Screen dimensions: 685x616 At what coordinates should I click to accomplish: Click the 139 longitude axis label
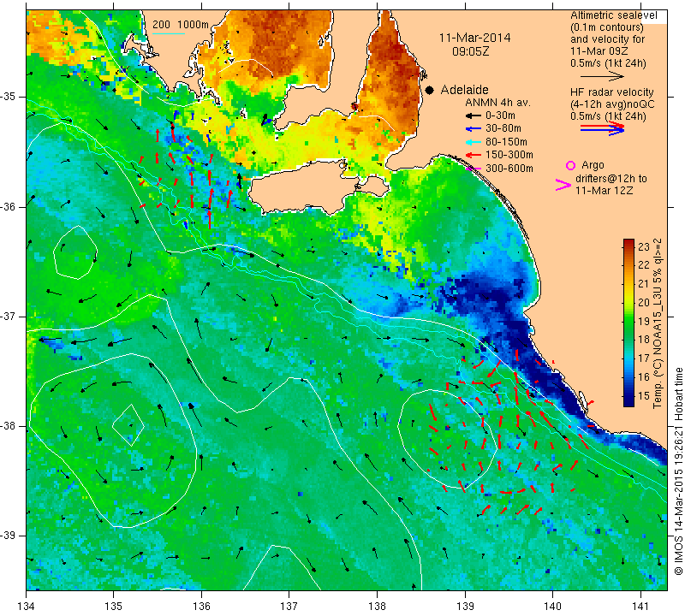[x=465, y=607]
